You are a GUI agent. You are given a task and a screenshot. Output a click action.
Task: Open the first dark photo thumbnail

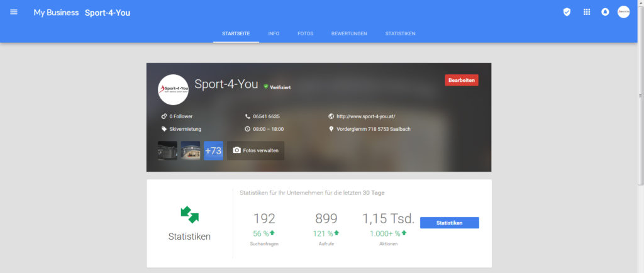click(167, 151)
